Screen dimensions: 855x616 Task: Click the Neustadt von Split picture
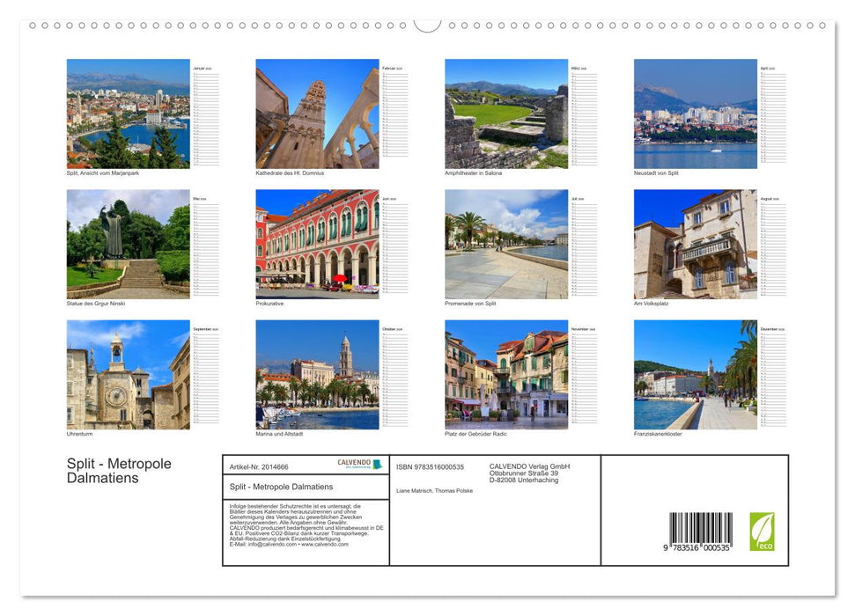pos(695,114)
